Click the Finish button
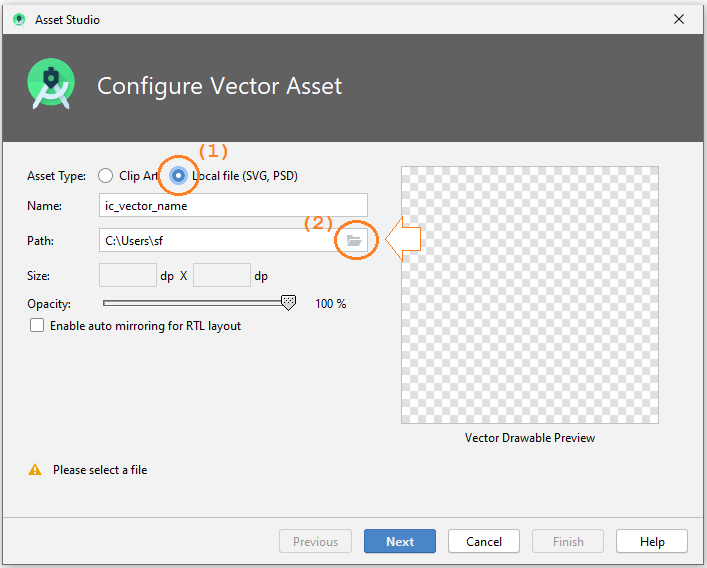 [x=568, y=541]
